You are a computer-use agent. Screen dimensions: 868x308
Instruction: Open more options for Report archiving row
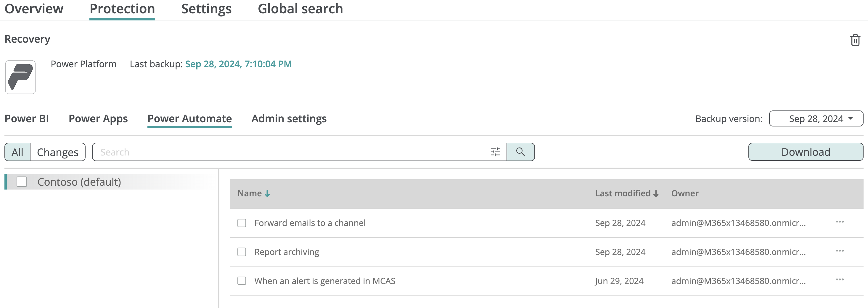click(x=839, y=251)
